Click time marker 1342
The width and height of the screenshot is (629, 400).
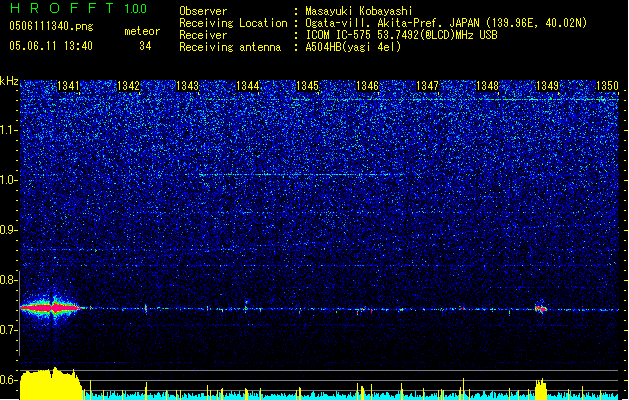point(128,86)
